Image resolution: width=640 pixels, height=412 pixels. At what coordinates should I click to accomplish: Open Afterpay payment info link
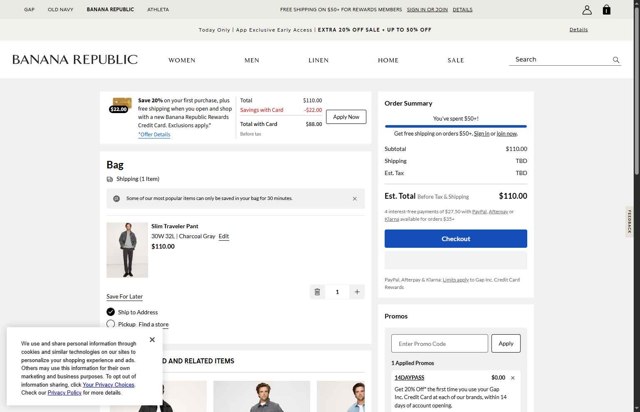498,212
